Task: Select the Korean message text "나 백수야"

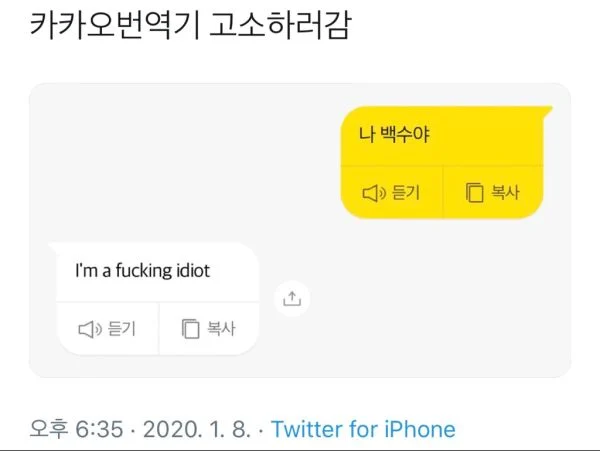Action: (393, 134)
